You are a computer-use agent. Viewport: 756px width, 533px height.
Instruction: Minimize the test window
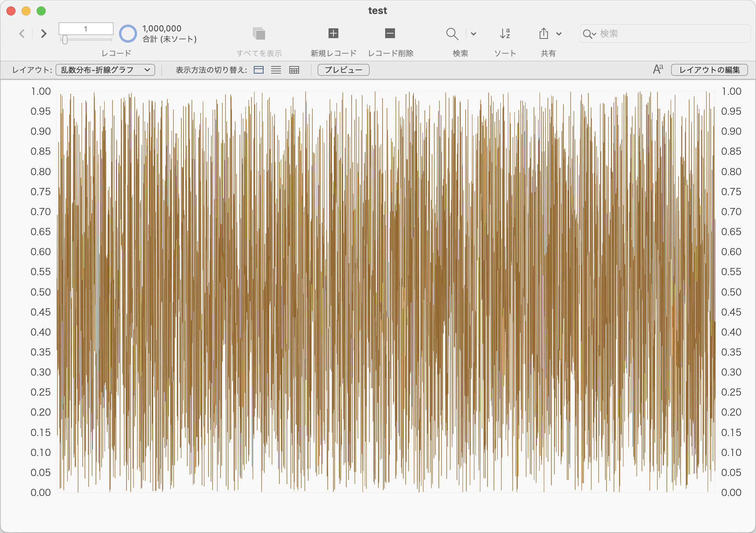[x=26, y=11]
